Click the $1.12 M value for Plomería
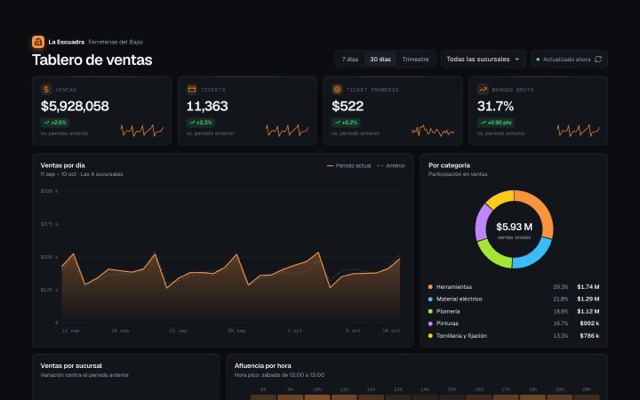Viewport: 640px width, 400px height. coord(588,311)
